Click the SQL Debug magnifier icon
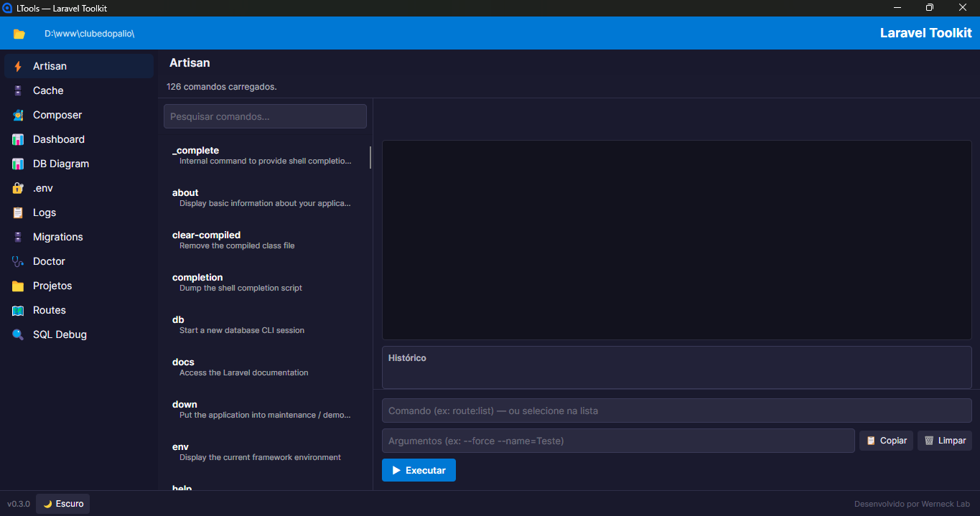This screenshot has height=516, width=980. 18,334
